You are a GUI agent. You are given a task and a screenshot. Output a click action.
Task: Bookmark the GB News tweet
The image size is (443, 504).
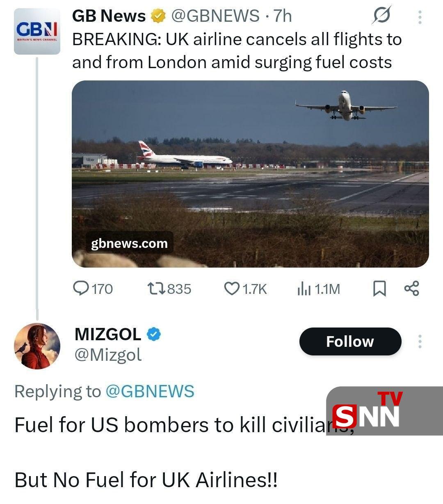tap(379, 289)
